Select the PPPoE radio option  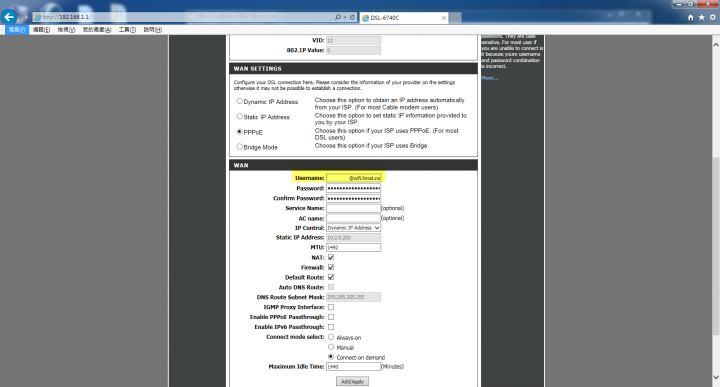click(239, 131)
